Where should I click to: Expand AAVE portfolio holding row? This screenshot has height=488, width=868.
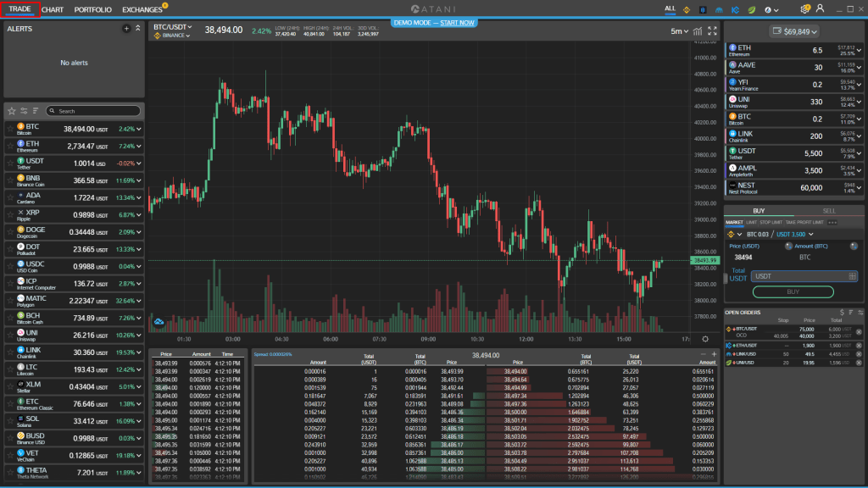click(859, 68)
